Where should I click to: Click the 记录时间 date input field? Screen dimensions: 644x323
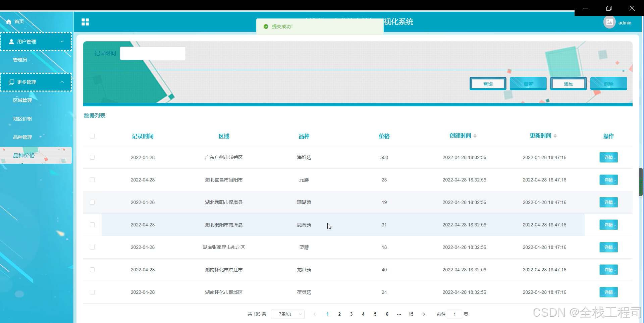(x=153, y=53)
